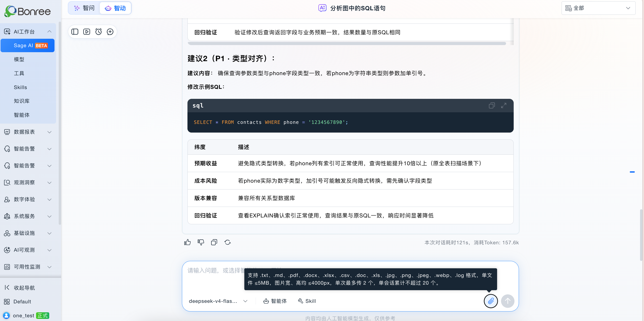
Task: Click the 版本兼容 table cell
Action: click(x=206, y=198)
